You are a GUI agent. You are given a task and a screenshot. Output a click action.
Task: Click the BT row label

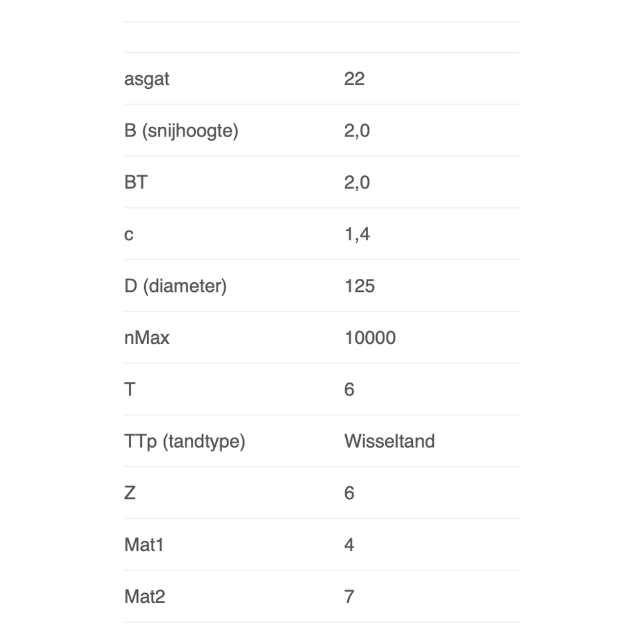point(135,183)
